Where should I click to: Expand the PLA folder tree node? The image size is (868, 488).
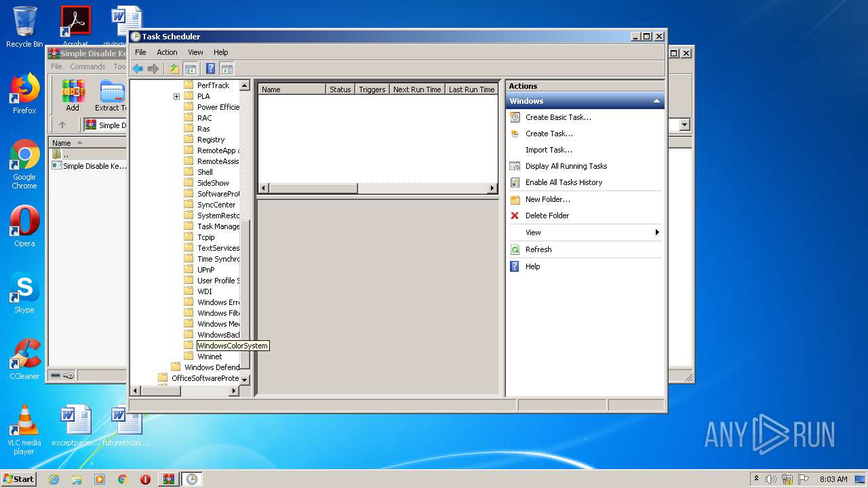tap(176, 96)
